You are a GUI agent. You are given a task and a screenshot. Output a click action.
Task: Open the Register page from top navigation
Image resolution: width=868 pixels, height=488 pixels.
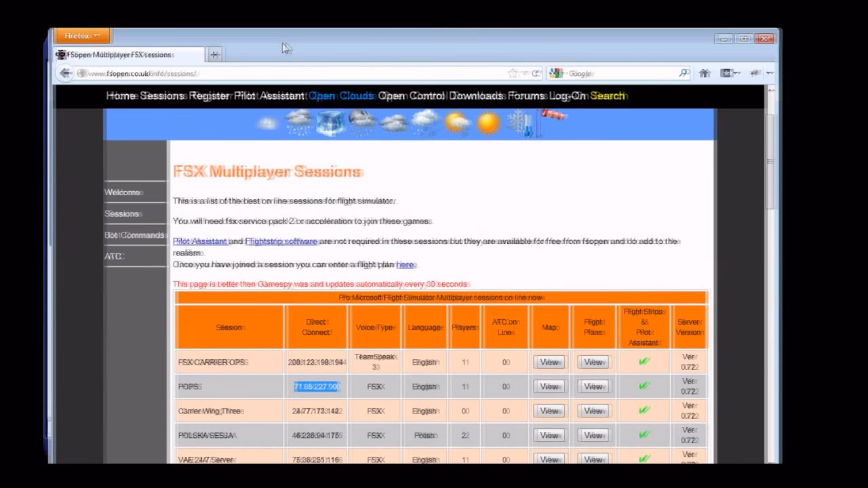coord(210,96)
